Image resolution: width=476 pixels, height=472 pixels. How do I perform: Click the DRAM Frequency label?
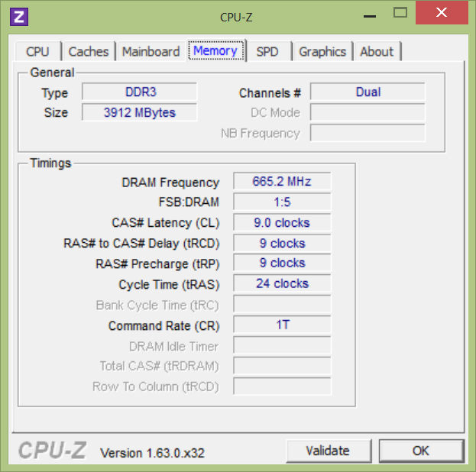(x=170, y=183)
